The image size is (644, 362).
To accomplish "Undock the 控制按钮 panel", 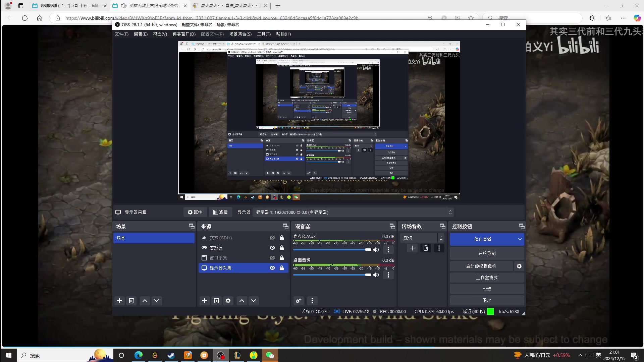I will click(x=522, y=226).
